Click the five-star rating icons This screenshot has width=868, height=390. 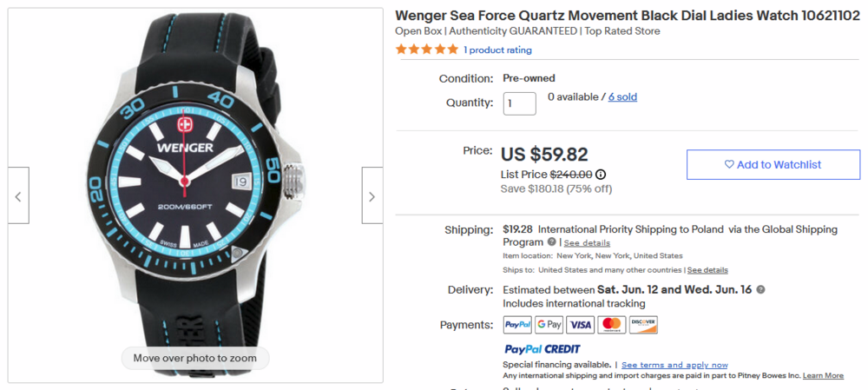[x=426, y=50]
